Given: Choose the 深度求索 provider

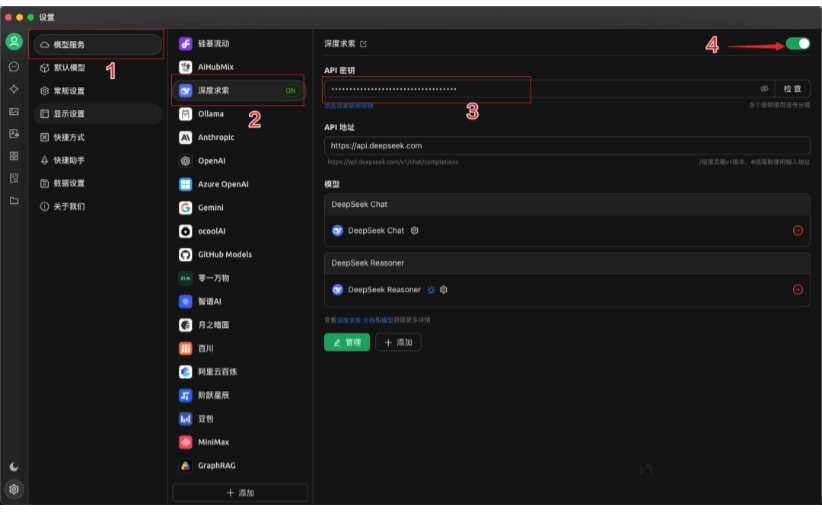Looking at the screenshot, I should click(x=240, y=91).
